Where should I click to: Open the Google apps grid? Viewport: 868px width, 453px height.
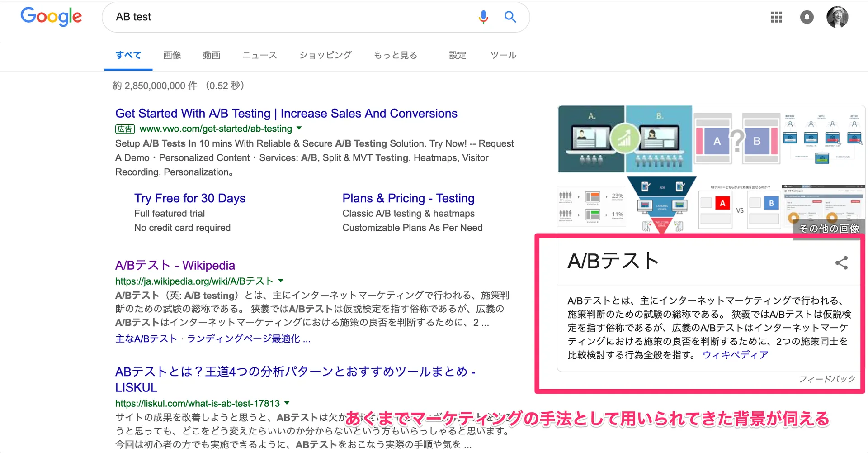[x=776, y=17]
